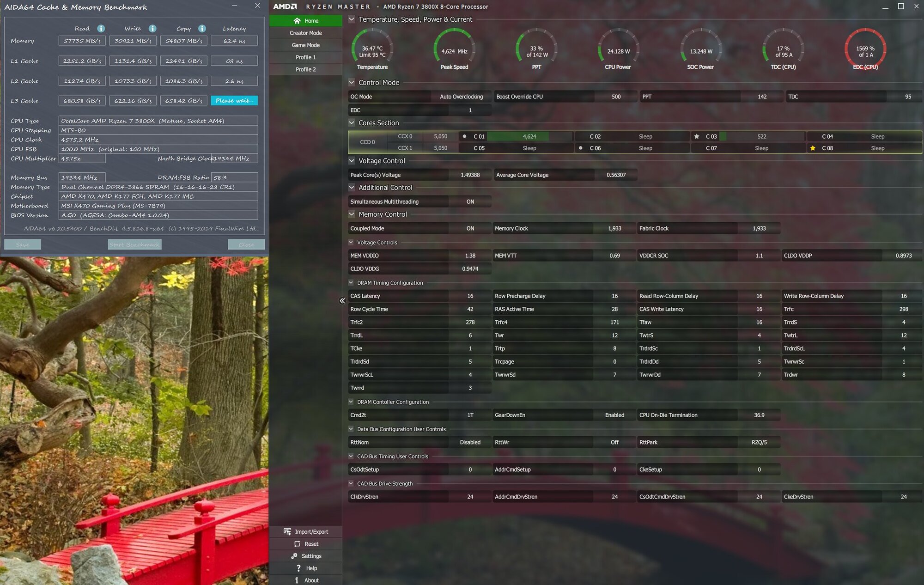Collapse the Cores Section
The width and height of the screenshot is (924, 585).
click(x=352, y=123)
